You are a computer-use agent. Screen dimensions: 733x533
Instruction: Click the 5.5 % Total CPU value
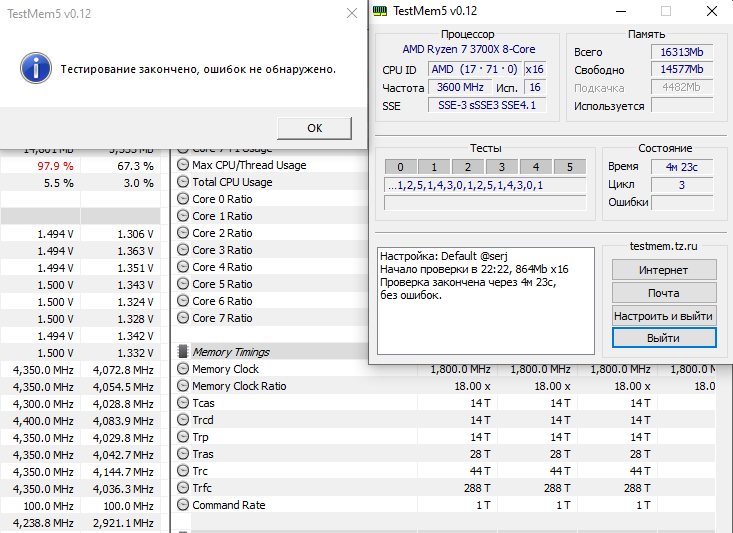[x=58, y=183]
